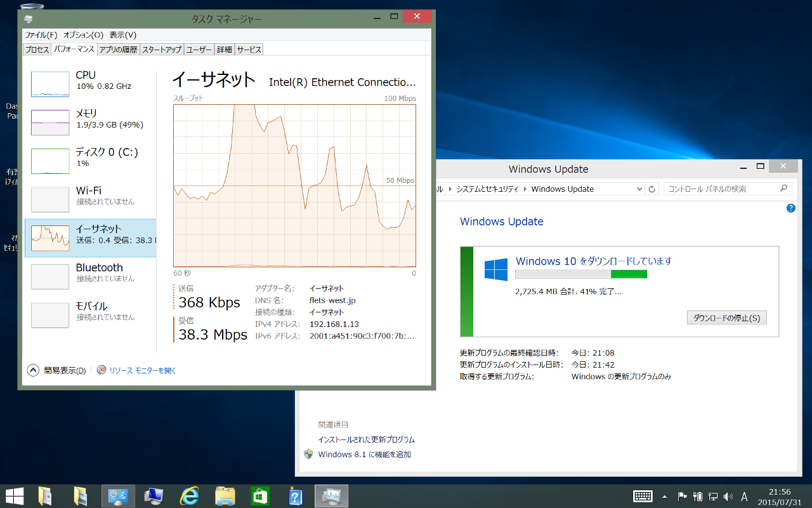
Task: Open Windows 8.1 に機能を追加 link
Action: [365, 454]
